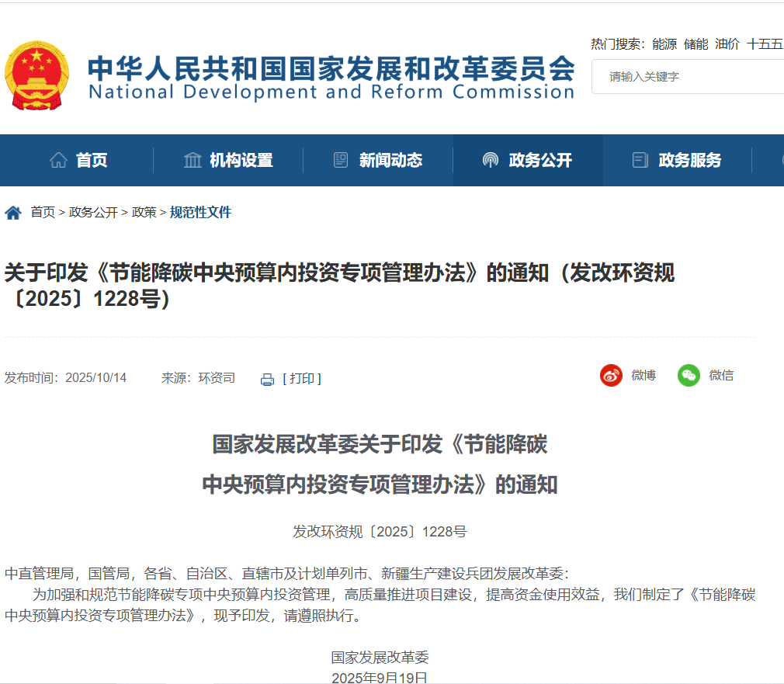Go to 政务公开 in breadcrumb
This screenshot has height=684, width=784.
(93, 213)
